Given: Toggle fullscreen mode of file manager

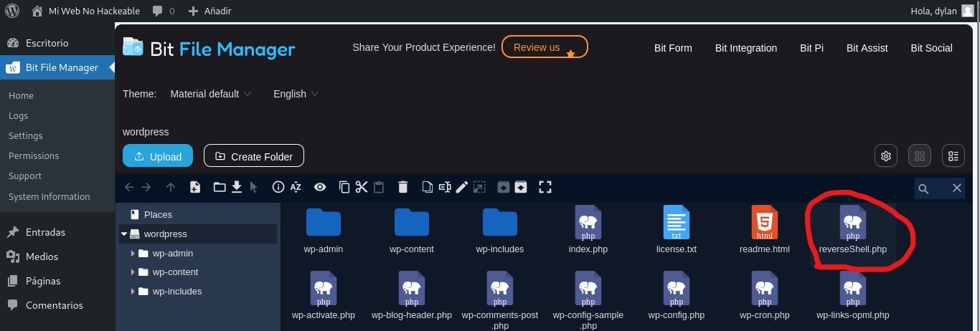Looking at the screenshot, I should click(545, 187).
